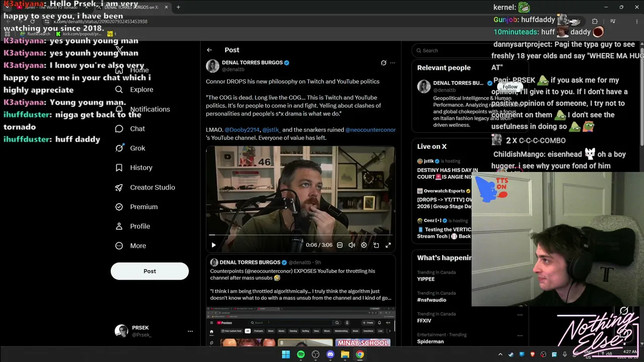This screenshot has width=644, height=362.
Task: Click the Explore magnifier icon
Action: (119, 89)
